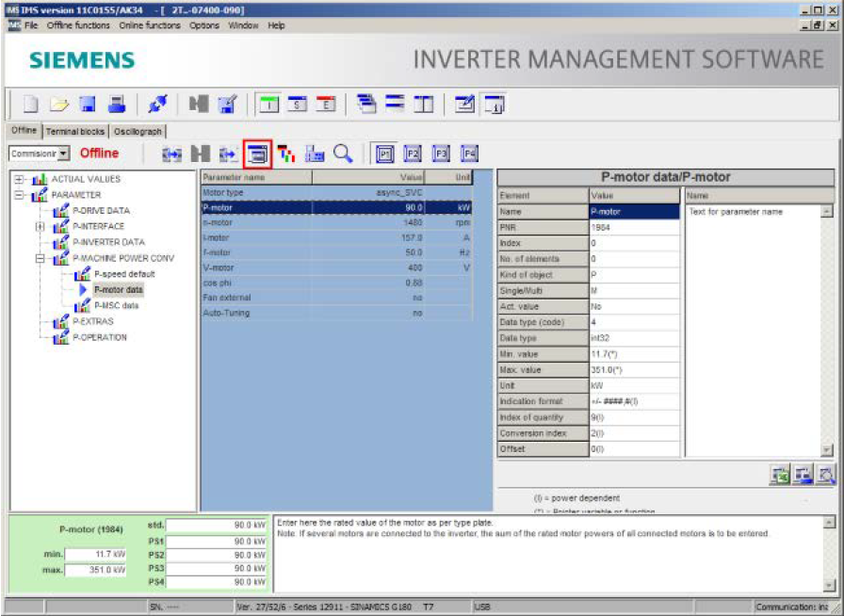Click the red-green colored bars icon

point(286,154)
